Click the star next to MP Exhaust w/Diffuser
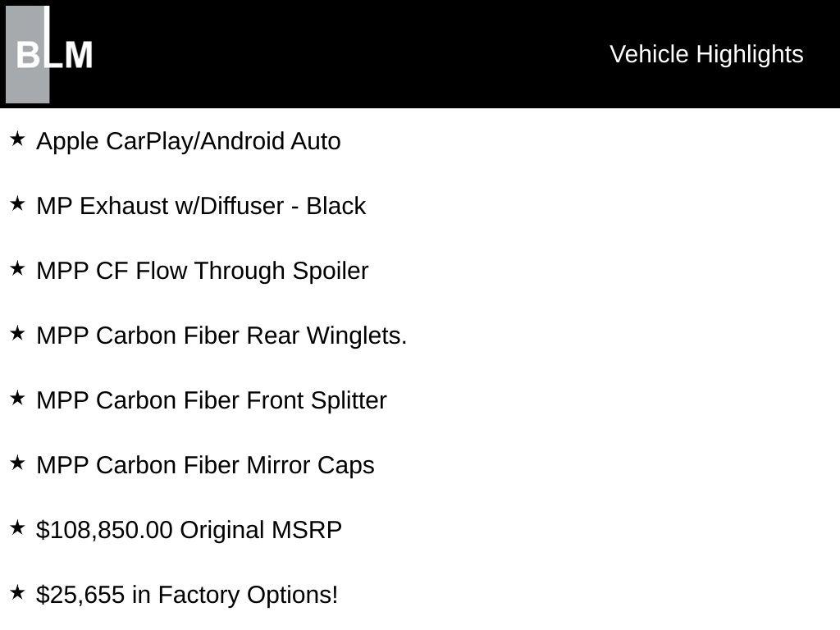The image size is (840, 630). [17, 204]
